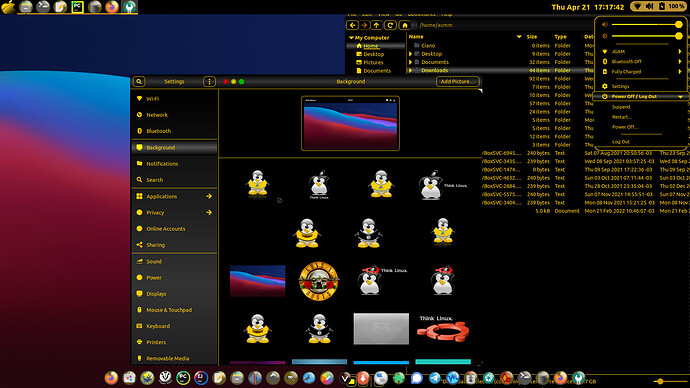Pick the red Ubuntu Think Linux wallpaper

click(x=443, y=329)
